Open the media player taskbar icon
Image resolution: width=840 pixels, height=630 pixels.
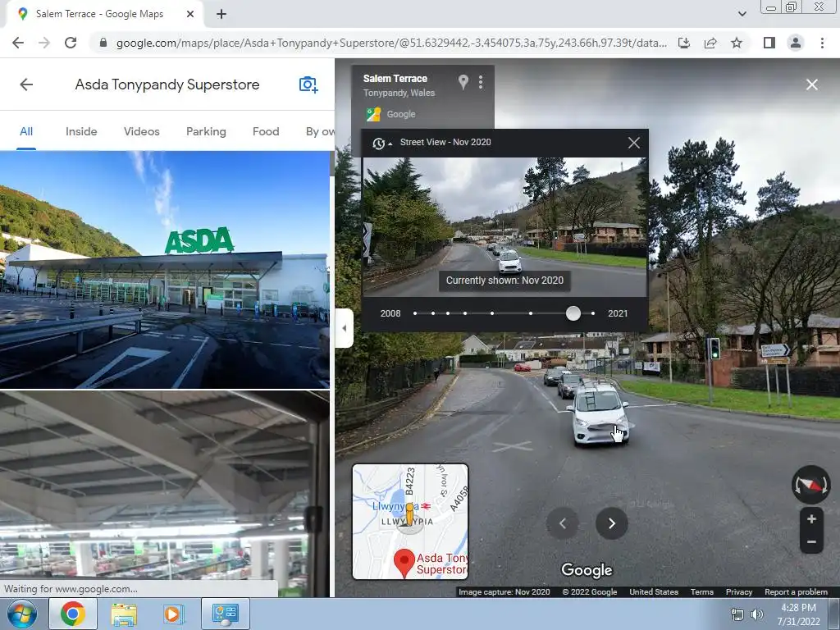(x=173, y=614)
